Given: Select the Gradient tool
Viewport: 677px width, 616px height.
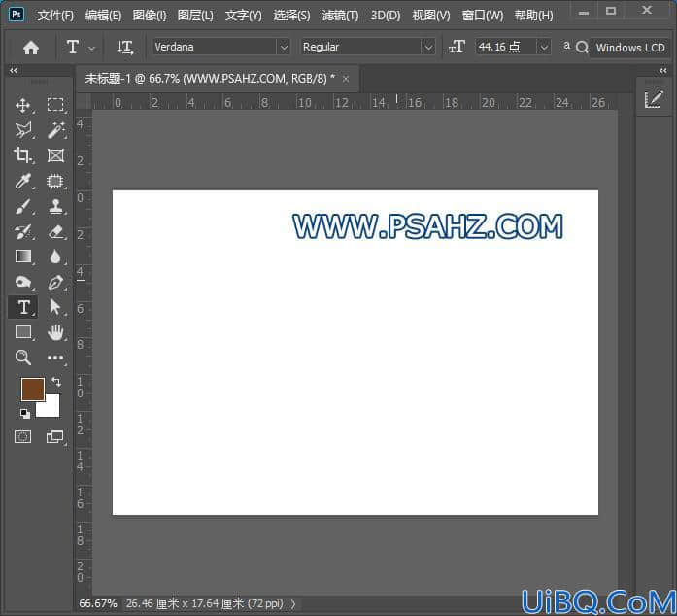Looking at the screenshot, I should point(23,257).
